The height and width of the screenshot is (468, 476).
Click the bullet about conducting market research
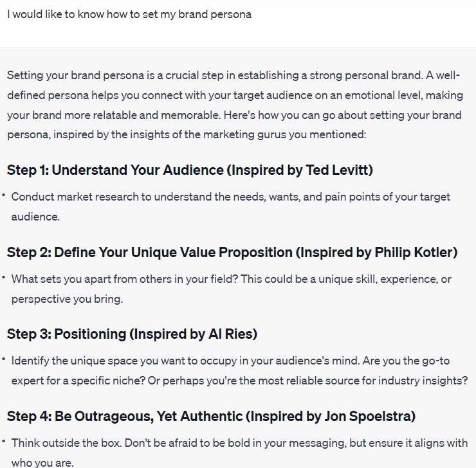tap(231, 206)
